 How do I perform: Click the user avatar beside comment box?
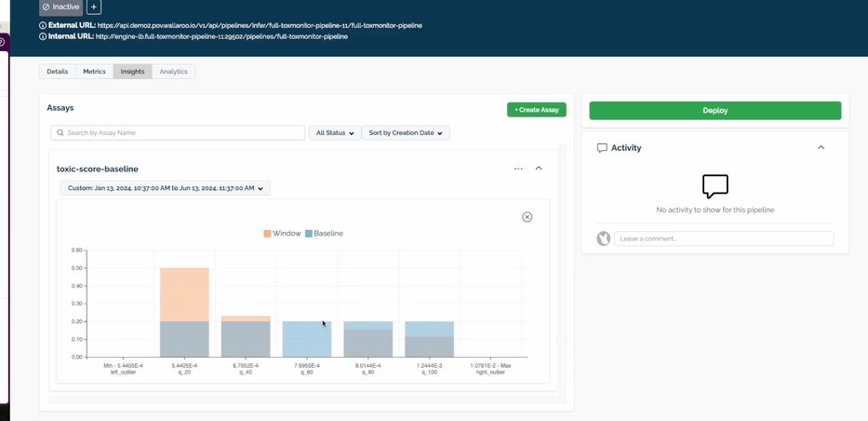[604, 238]
